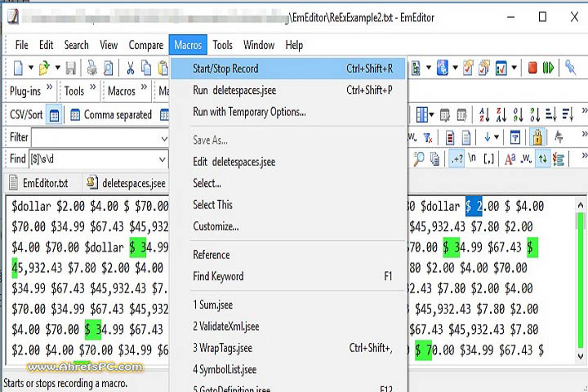Click Customize... in the Macros menu
Viewport: 588px width, 392px height.
(x=288, y=226)
